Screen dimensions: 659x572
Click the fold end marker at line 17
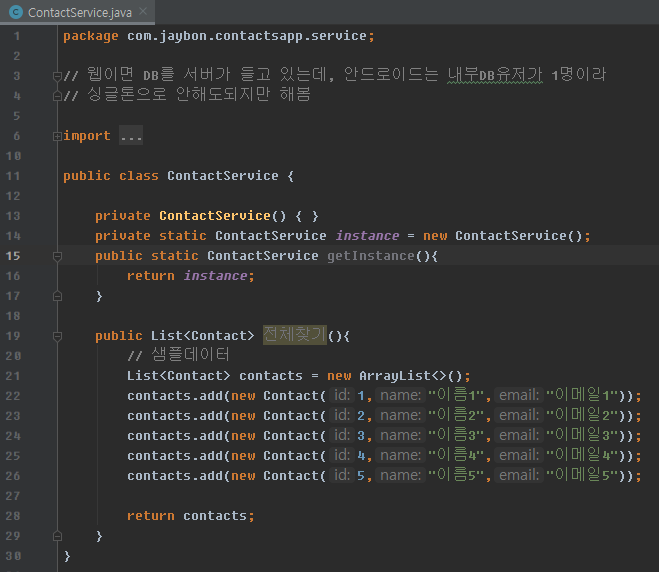58,296
